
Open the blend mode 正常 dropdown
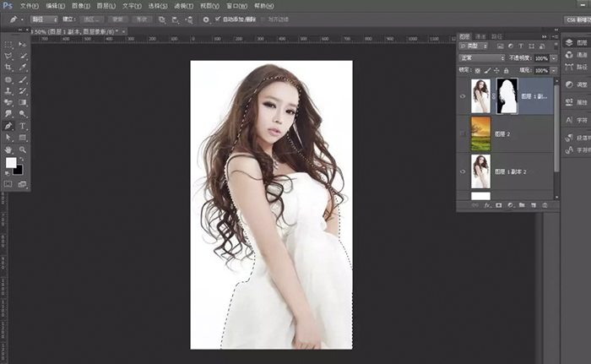pos(482,58)
